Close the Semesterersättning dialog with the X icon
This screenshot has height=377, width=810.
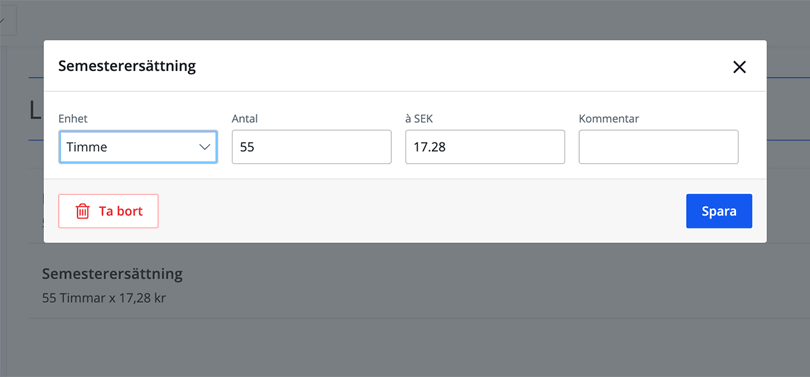pos(739,67)
